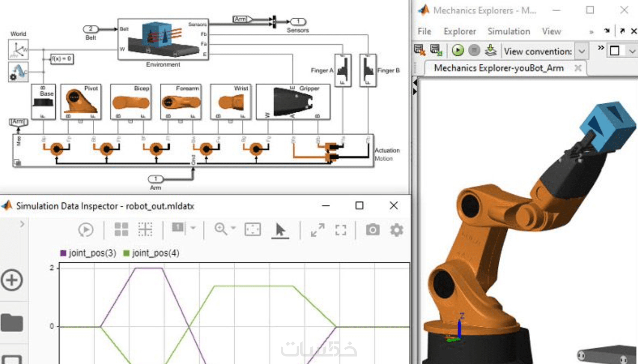Click the expand arrows maximize subplot icon
Viewport: 638px width, 364px height.
pyautogui.click(x=317, y=230)
